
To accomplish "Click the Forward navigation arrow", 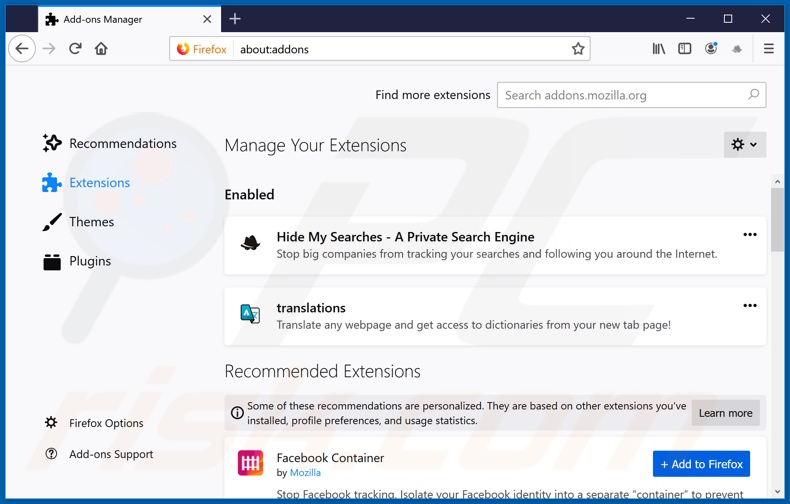I will [x=49, y=49].
